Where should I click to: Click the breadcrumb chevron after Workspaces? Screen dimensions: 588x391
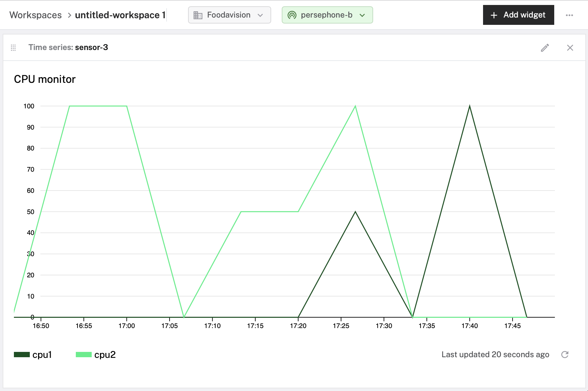[x=69, y=15]
